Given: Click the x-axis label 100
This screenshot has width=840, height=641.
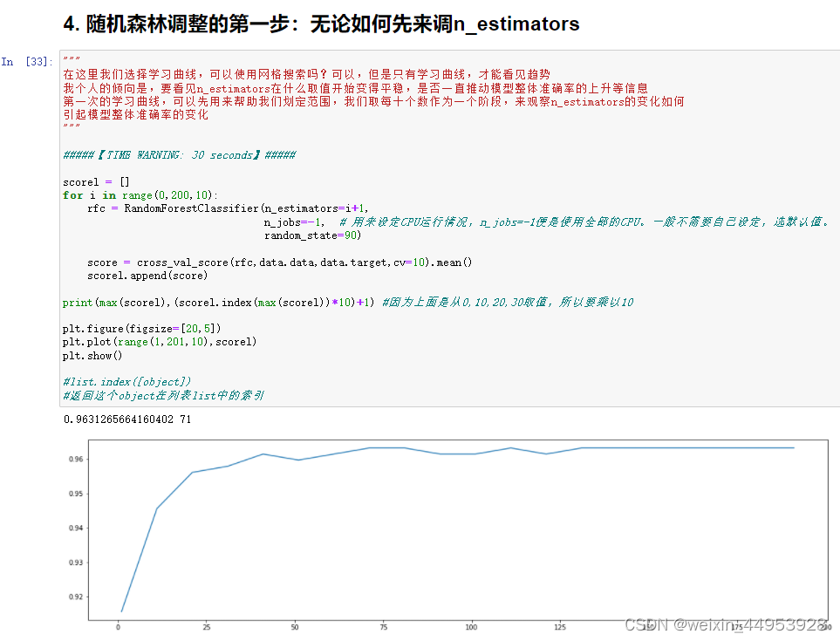Looking at the screenshot, I should click(x=471, y=627).
